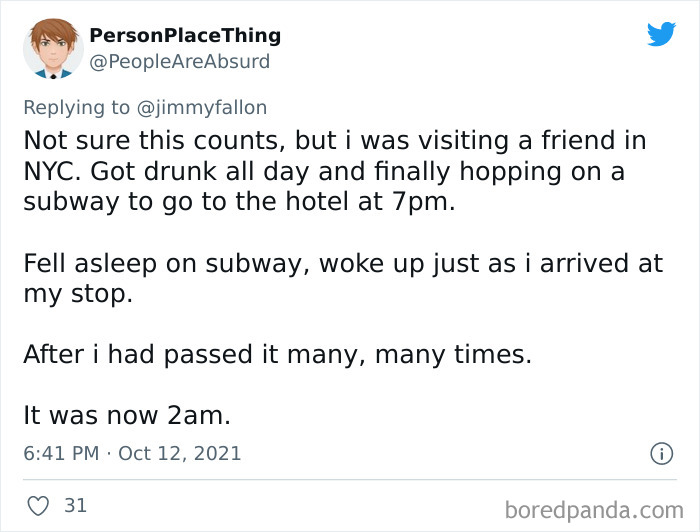Click the "Replying to" label
The image size is (700, 532).
point(78,108)
